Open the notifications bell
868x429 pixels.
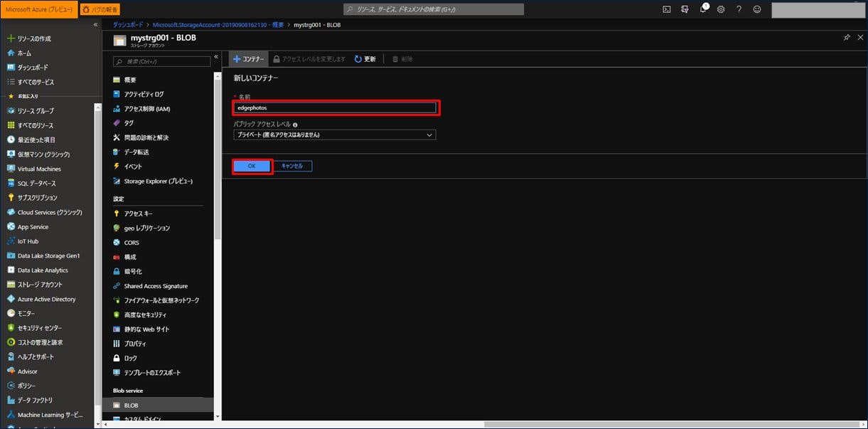704,9
